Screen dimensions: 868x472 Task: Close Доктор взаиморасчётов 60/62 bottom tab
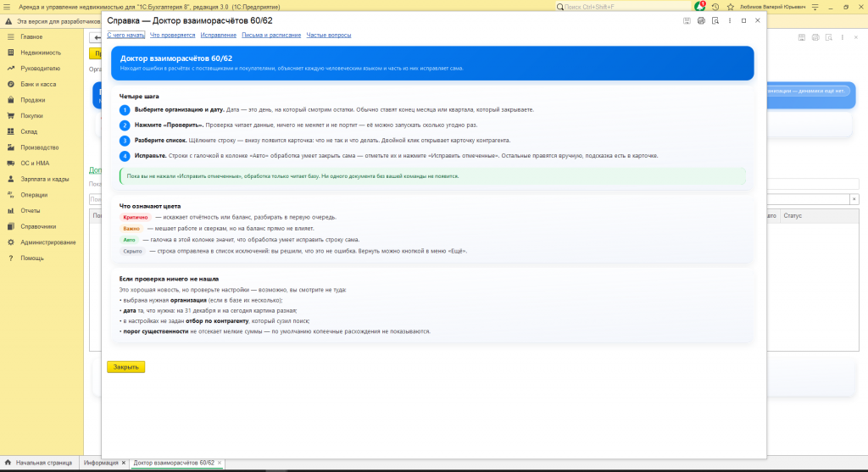(x=220, y=463)
